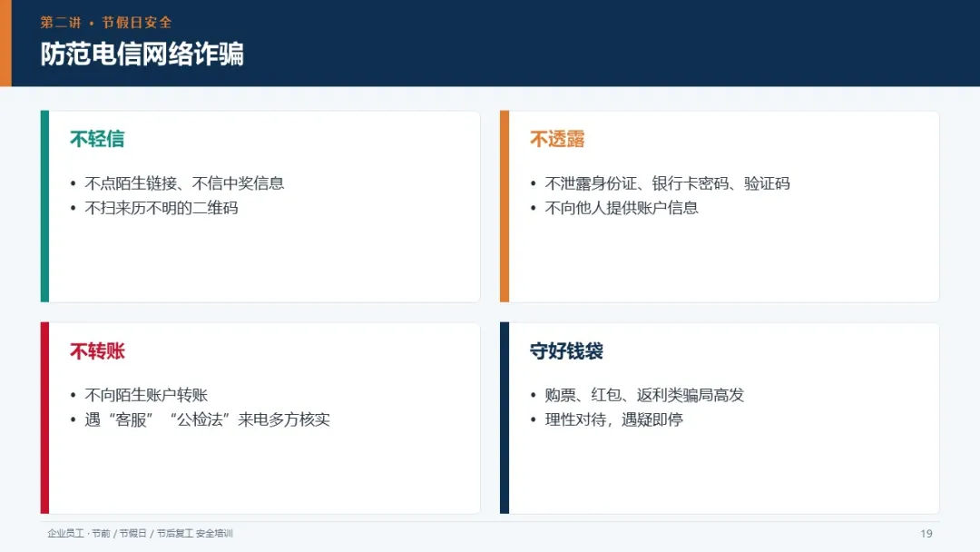Viewport: 980px width, 552px height.
Task: Click bullet 购票、红包、返利类骗局高发
Action: [644, 395]
